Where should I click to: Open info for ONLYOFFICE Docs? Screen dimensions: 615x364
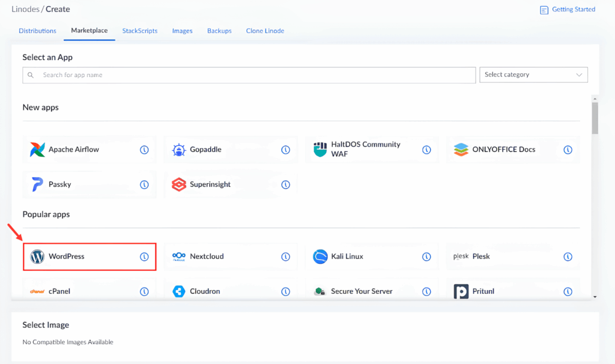point(568,150)
